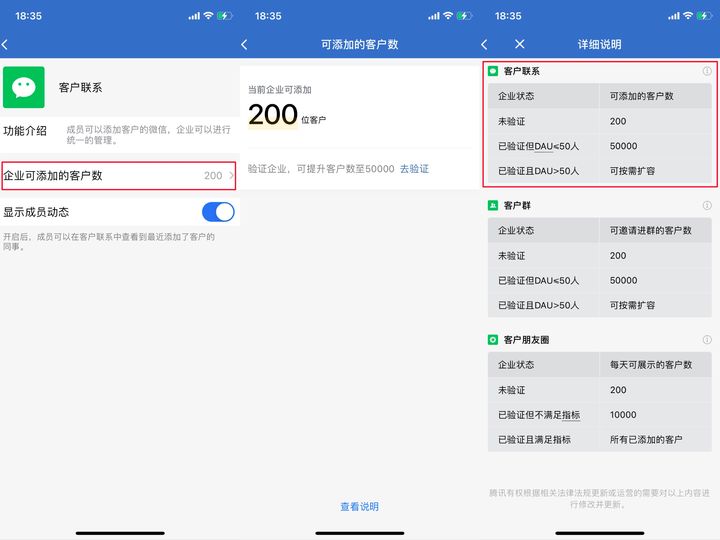The height and width of the screenshot is (540, 720).
Task: Tap underlined DAU in 客户群 table
Action: pyautogui.click(x=544, y=281)
